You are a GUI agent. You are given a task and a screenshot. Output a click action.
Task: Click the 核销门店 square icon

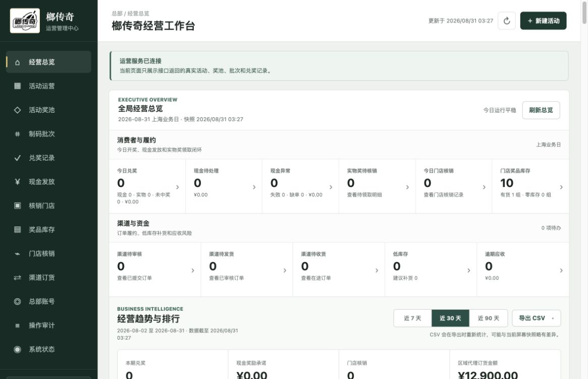[x=17, y=206]
